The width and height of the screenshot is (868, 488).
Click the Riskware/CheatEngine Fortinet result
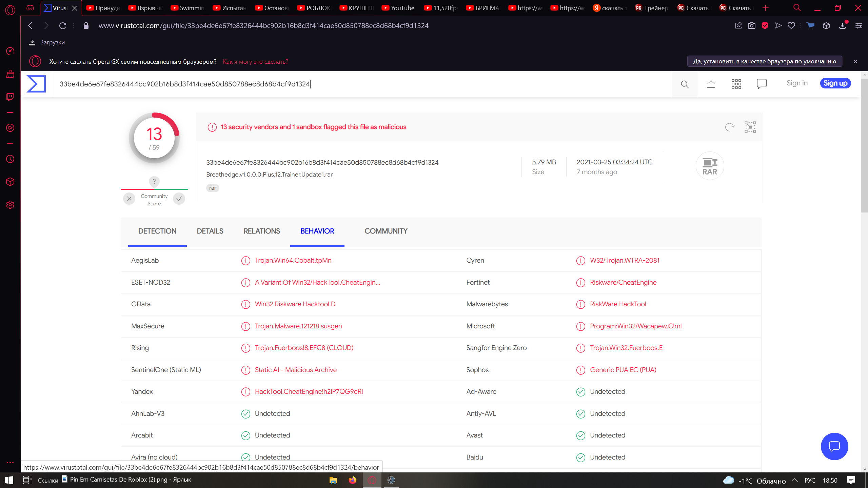(x=623, y=283)
